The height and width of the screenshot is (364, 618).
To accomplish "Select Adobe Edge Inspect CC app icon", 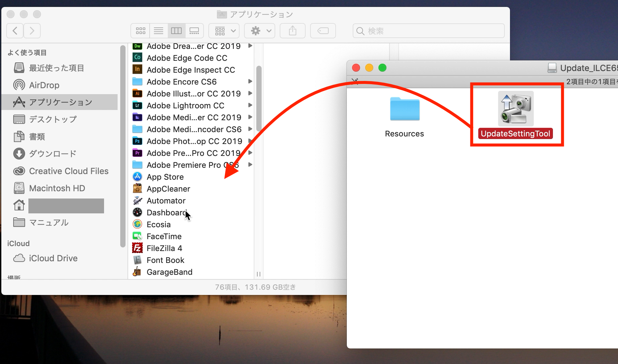I will tap(137, 69).
